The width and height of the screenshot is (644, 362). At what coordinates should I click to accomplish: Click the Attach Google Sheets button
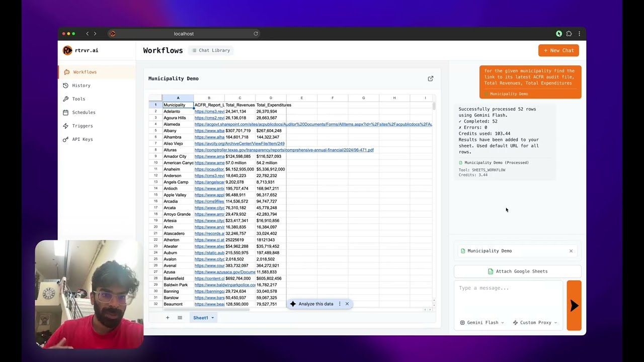[x=517, y=271]
